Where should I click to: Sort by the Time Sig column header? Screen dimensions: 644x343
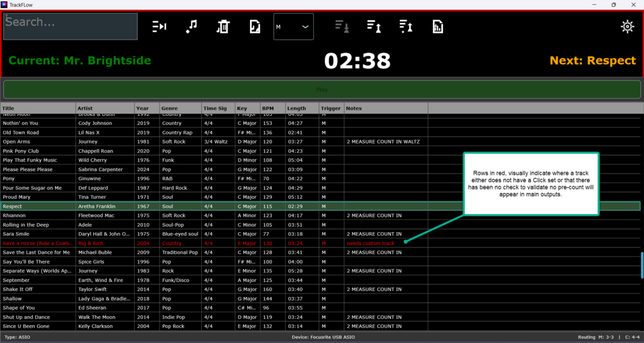(x=218, y=108)
